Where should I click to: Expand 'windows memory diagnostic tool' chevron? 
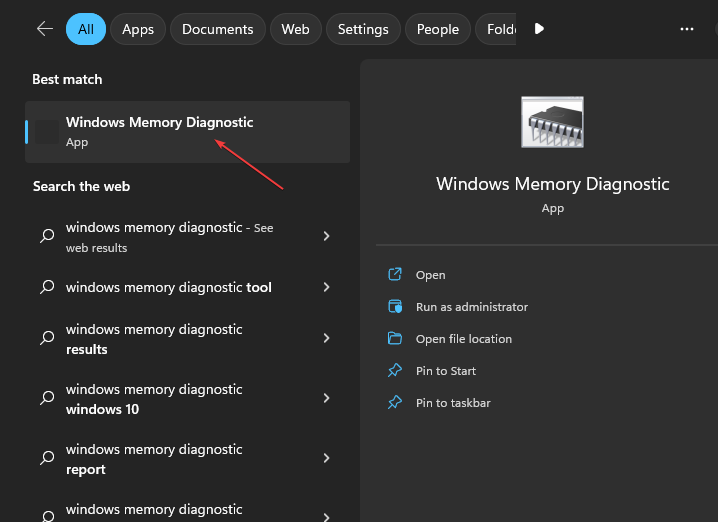pos(326,287)
